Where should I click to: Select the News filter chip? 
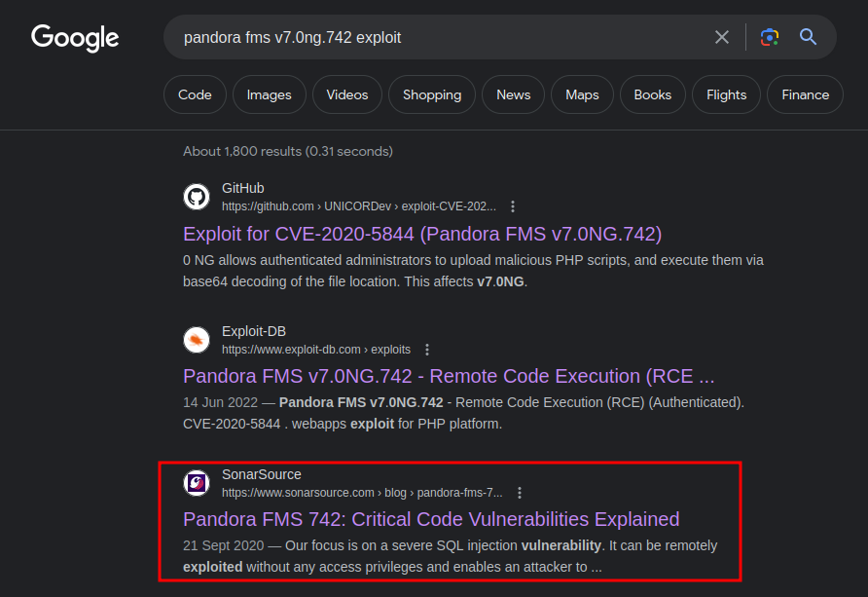click(x=513, y=94)
